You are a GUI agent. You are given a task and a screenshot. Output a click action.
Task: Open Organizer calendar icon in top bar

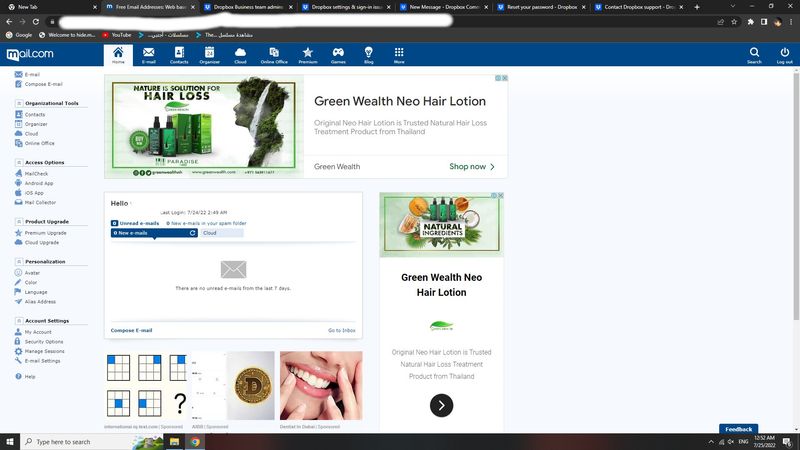[210, 55]
